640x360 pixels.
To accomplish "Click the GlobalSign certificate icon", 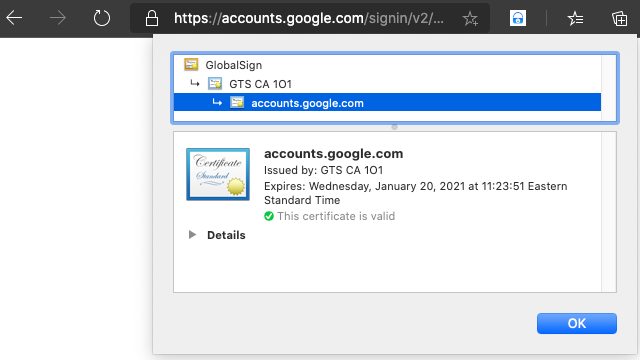I will pyautogui.click(x=191, y=64).
